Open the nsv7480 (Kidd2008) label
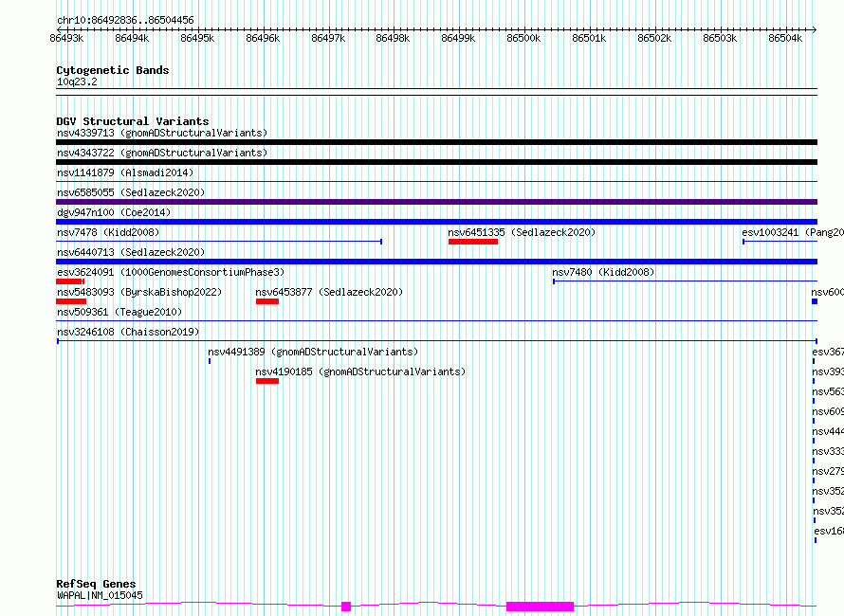Screen dimensions: 844x616 click(603, 272)
